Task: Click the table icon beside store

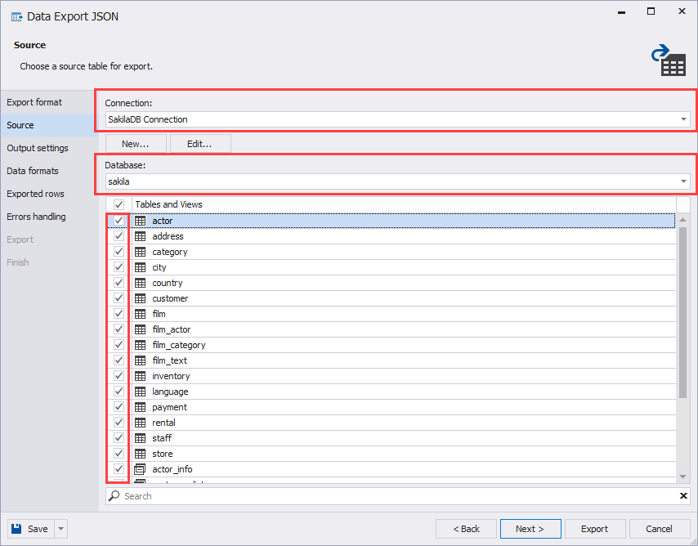Action: [140, 454]
